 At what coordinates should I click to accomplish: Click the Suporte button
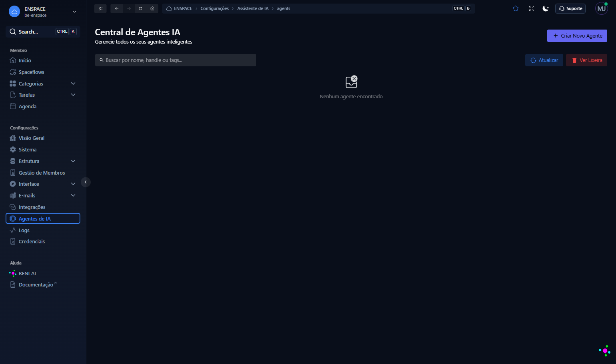(x=570, y=8)
